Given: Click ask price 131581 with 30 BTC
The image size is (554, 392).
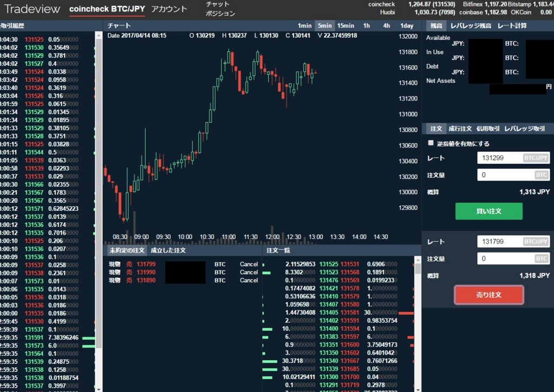Looking at the screenshot, I should tap(350, 313).
